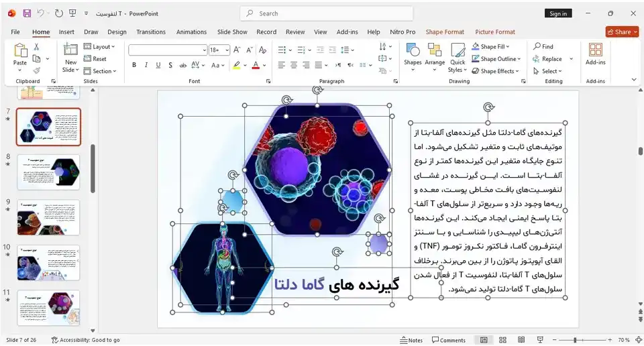
Task: Start presentation from beginning icon
Action: 72,13
